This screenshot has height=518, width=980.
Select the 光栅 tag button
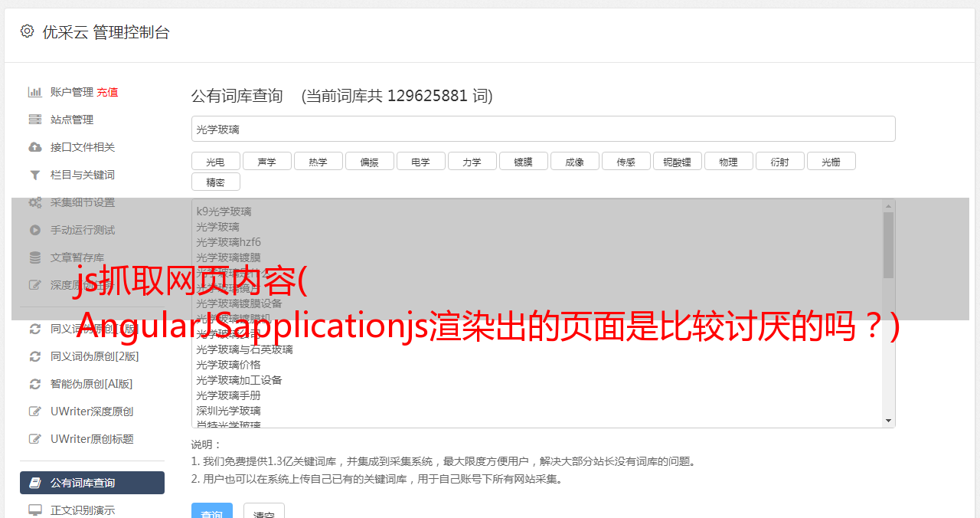tap(831, 161)
